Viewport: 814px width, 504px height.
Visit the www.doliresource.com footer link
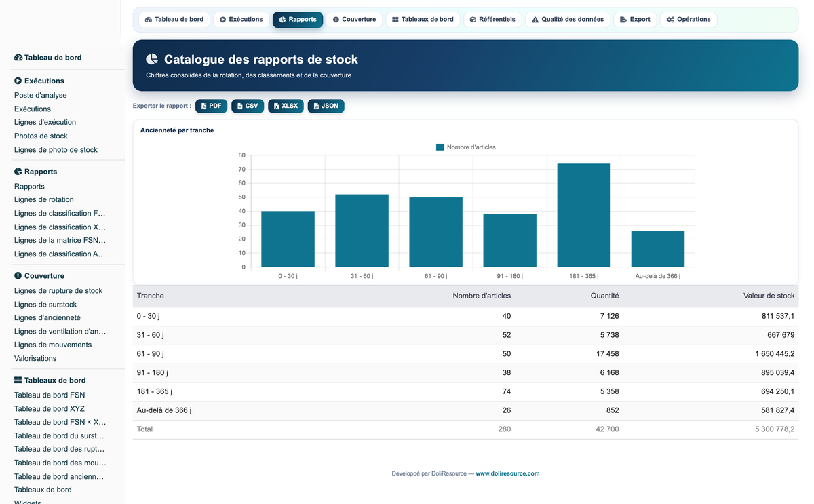pyautogui.click(x=507, y=473)
